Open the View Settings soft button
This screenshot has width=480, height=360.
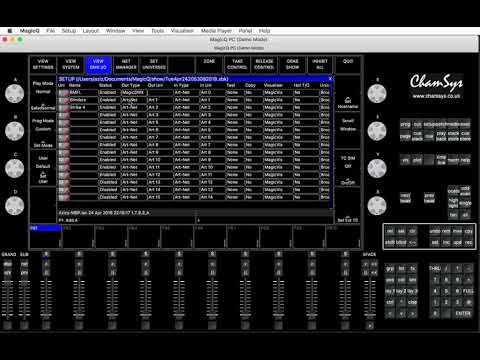tap(43, 64)
